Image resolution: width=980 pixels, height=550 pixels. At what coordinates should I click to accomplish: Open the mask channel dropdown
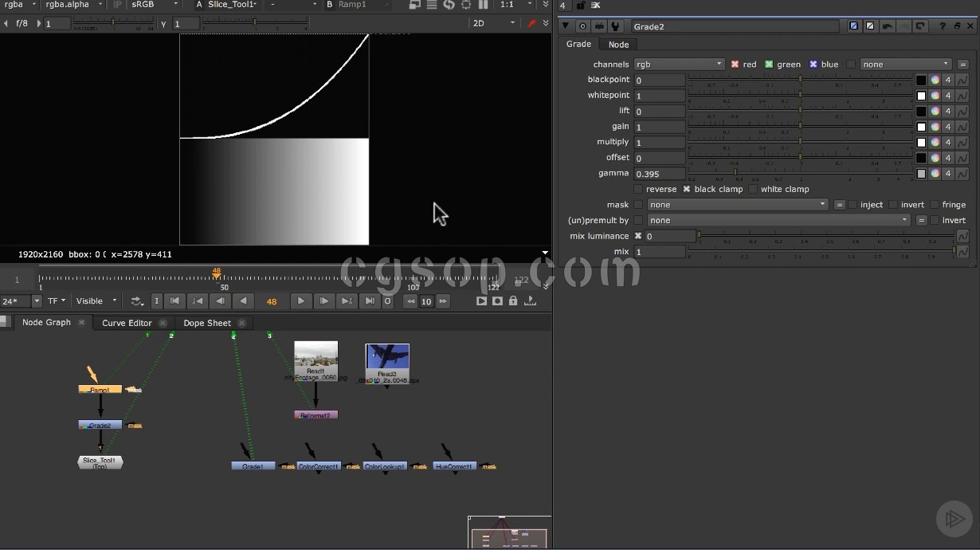click(738, 205)
